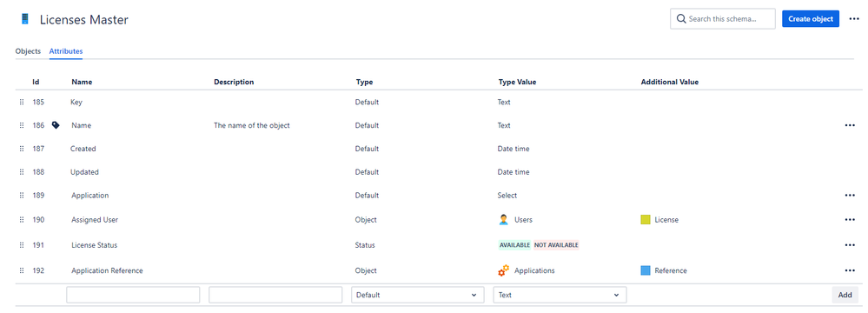Click the Applications gears icon

(503, 270)
